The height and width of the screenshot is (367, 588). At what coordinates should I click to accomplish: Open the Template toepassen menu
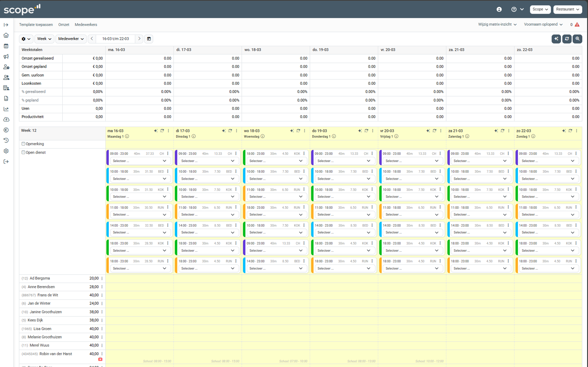tap(36, 24)
